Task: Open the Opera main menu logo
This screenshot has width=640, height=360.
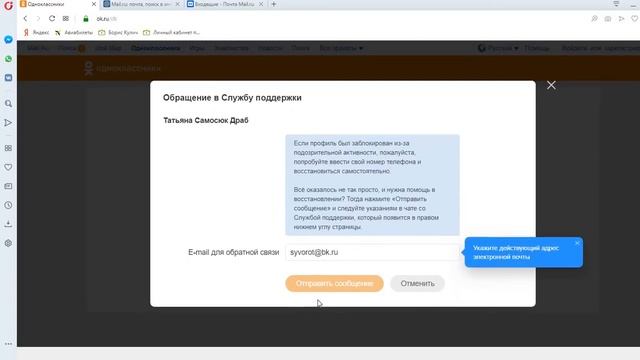Action: point(8,5)
